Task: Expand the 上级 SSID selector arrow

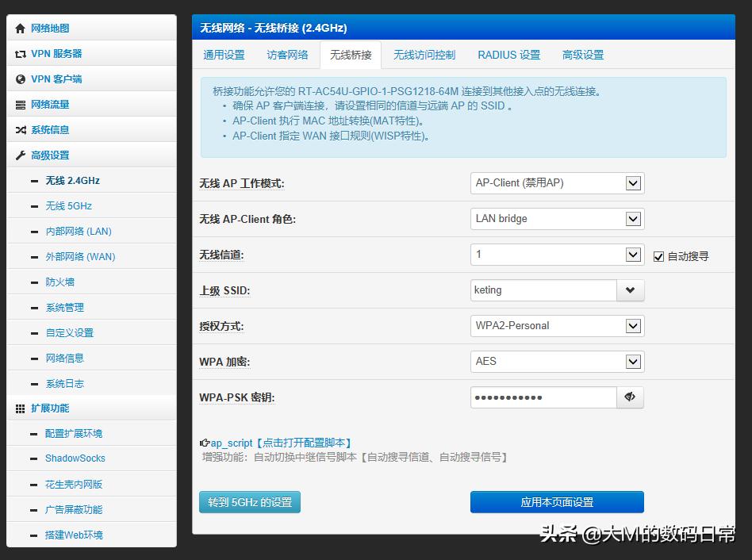Action: coord(631,290)
